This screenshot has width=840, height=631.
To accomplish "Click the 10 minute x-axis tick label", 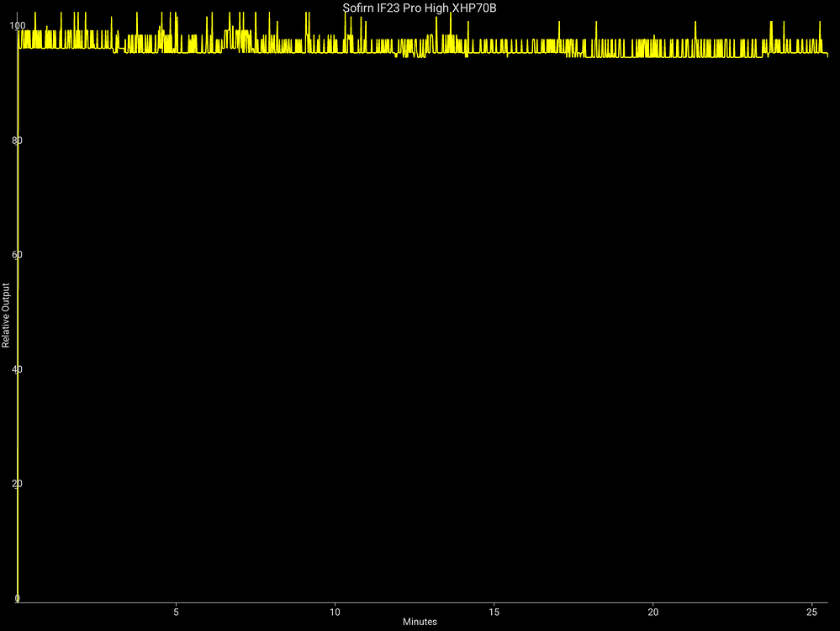I will click(335, 611).
